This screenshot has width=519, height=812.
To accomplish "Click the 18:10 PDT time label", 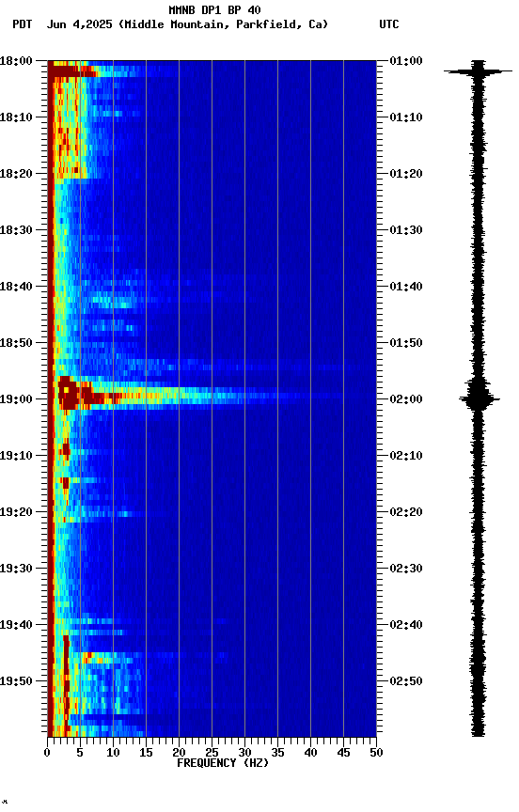I will 16,117.
